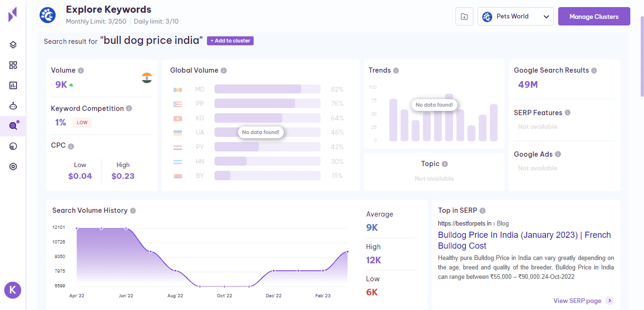The height and width of the screenshot is (310, 644).
Task: Click the layers icon in the left sidebar
Action: click(13, 45)
